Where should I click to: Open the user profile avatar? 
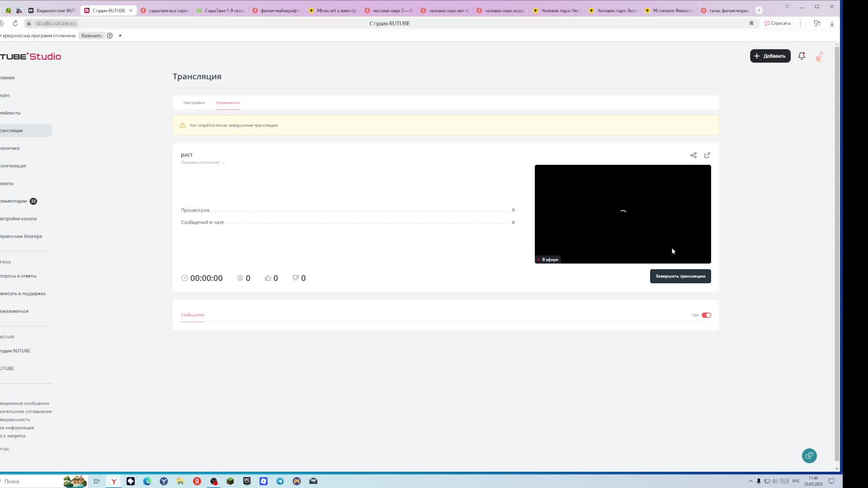click(x=819, y=56)
